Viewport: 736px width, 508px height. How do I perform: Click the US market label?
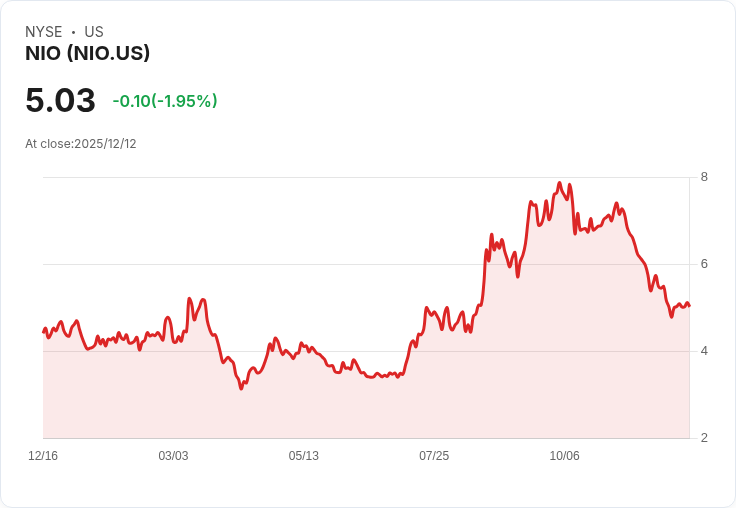[x=94, y=32]
